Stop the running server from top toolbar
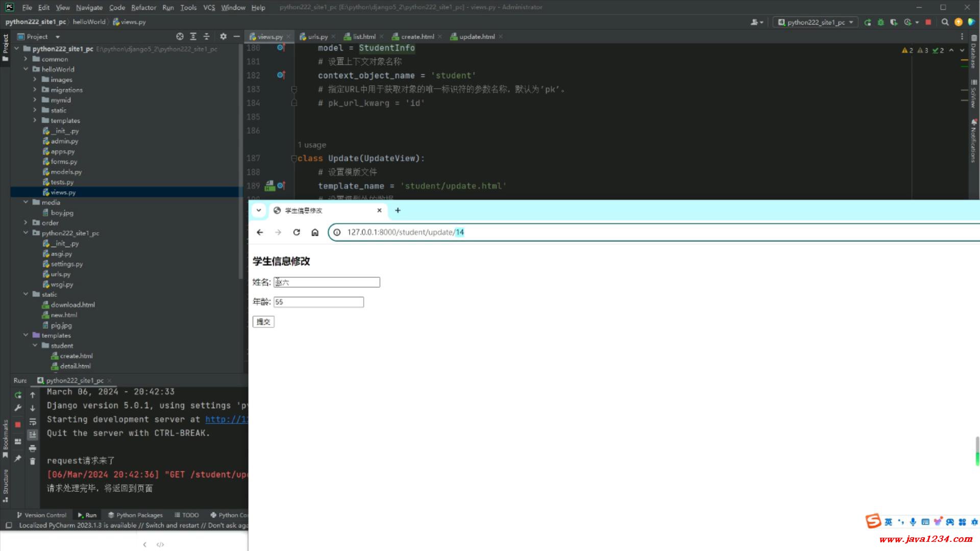Viewport: 980px width, 551px height. [x=928, y=22]
